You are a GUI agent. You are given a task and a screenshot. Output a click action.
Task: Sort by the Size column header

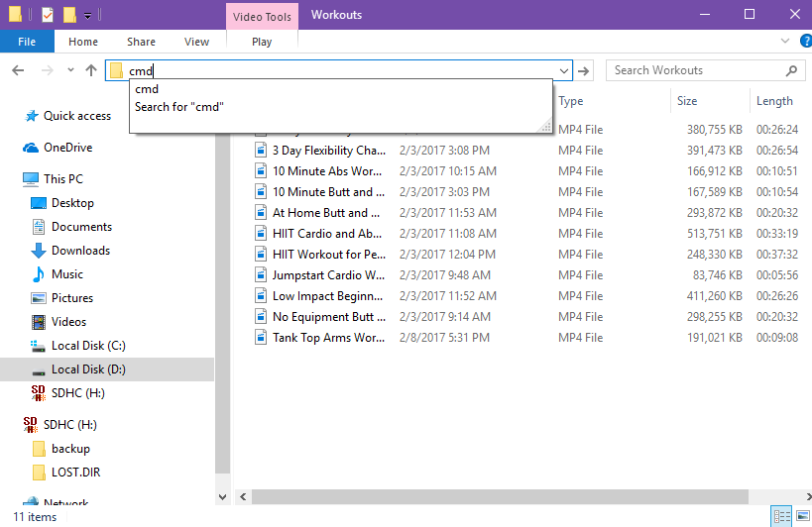(687, 101)
